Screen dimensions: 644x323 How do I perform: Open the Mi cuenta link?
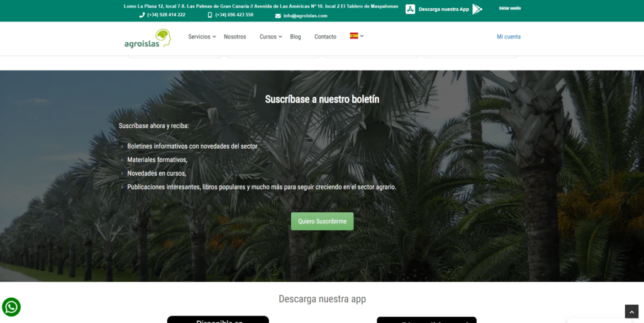pos(508,37)
